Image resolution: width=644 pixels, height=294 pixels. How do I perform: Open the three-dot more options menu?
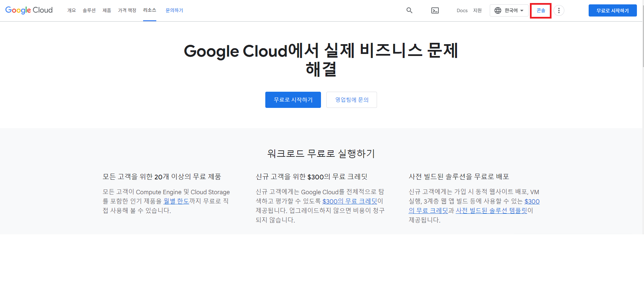559,10
